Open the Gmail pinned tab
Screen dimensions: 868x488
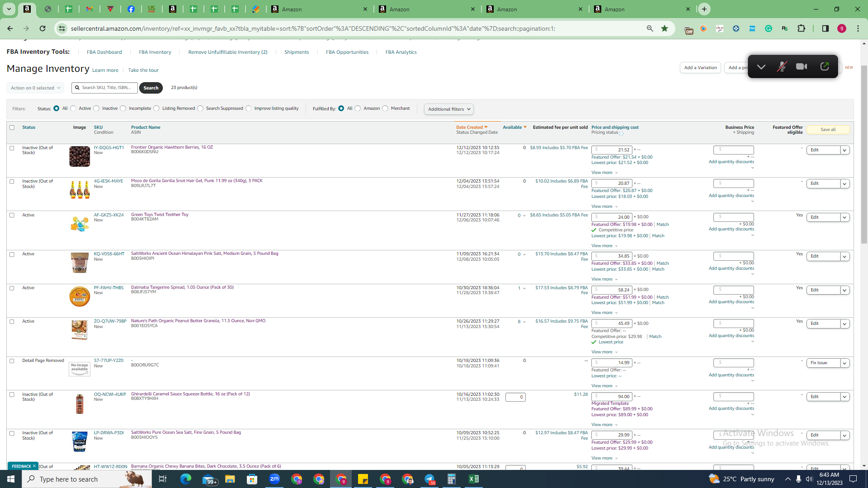point(89,9)
